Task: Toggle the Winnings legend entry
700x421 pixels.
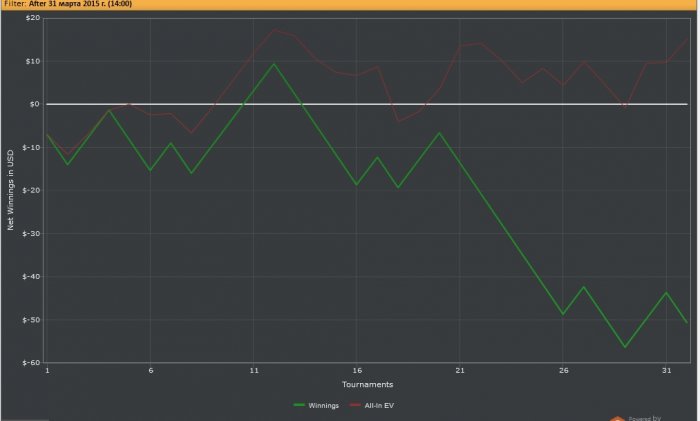Action: pyautogui.click(x=316, y=405)
